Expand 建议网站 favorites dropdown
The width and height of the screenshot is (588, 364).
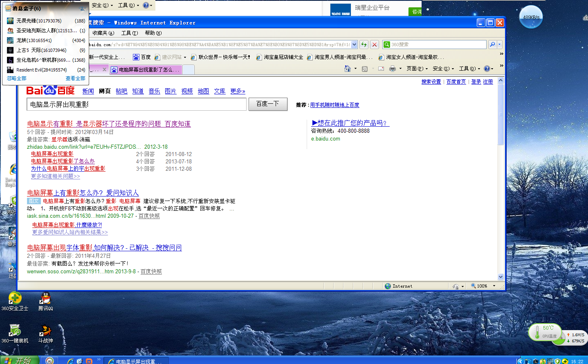click(x=185, y=57)
